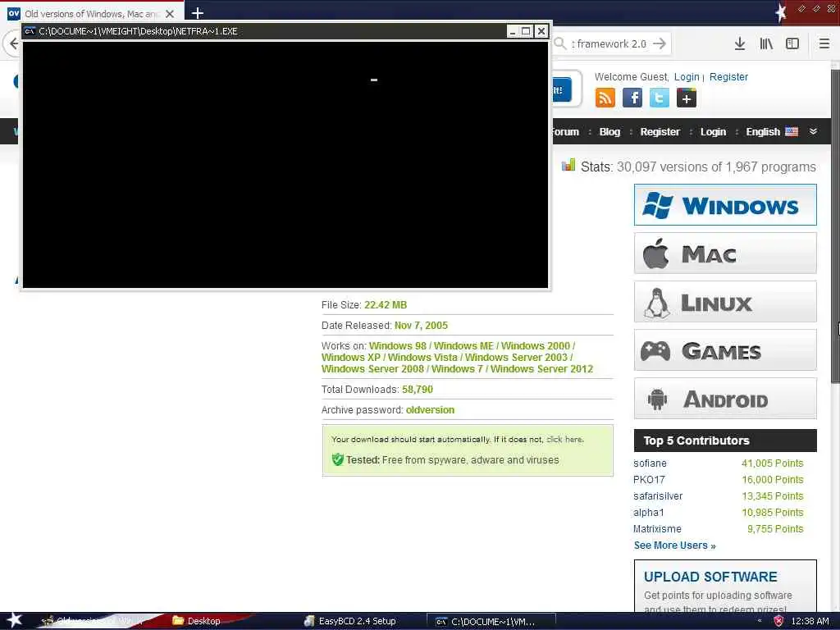The image size is (840, 630).
Task: Open the browser library icon
Action: [766, 44]
